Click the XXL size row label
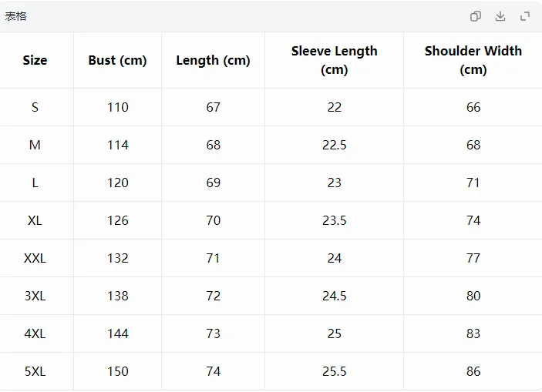542x392 pixels. 35,258
